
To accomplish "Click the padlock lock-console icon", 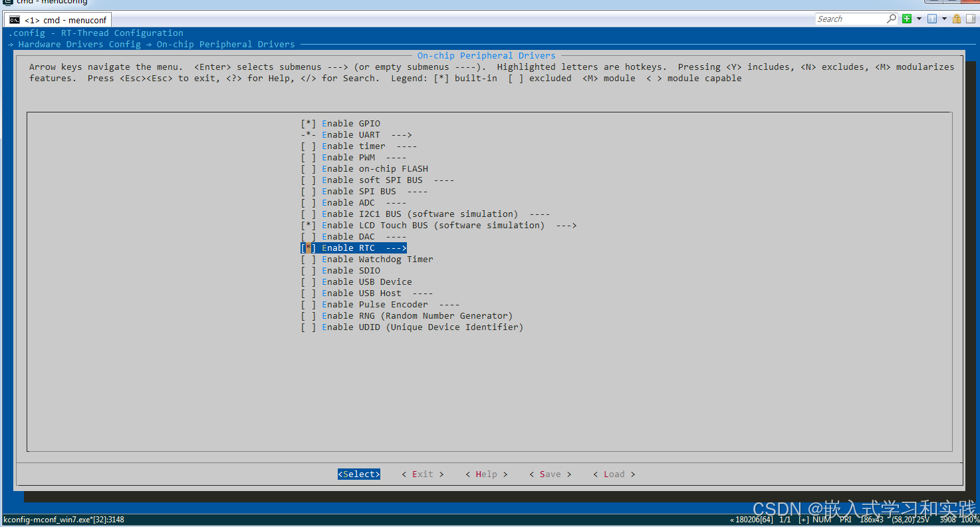I will (956, 19).
